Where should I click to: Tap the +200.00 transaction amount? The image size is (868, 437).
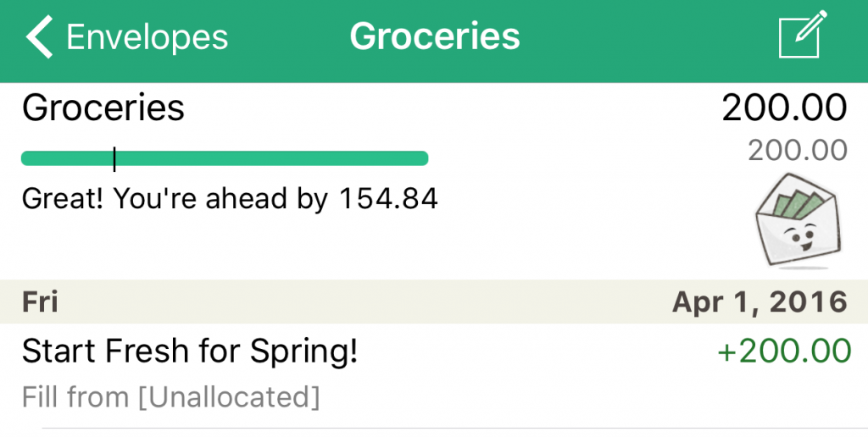pyautogui.click(x=784, y=351)
